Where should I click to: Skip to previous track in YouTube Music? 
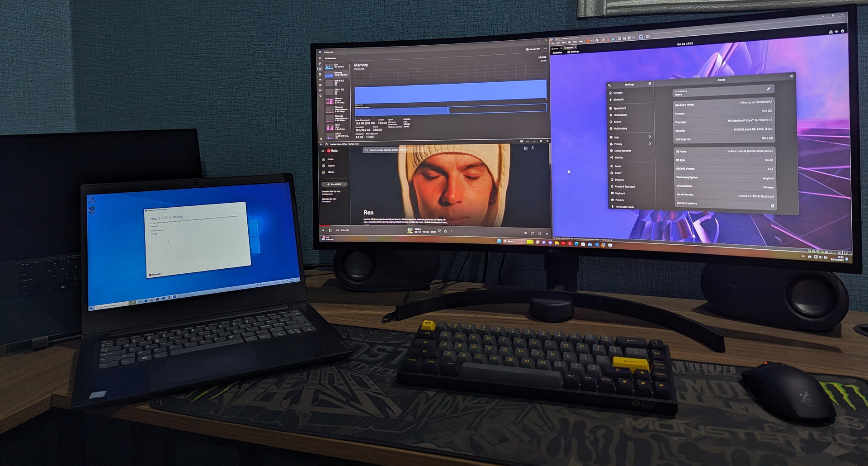point(323,230)
